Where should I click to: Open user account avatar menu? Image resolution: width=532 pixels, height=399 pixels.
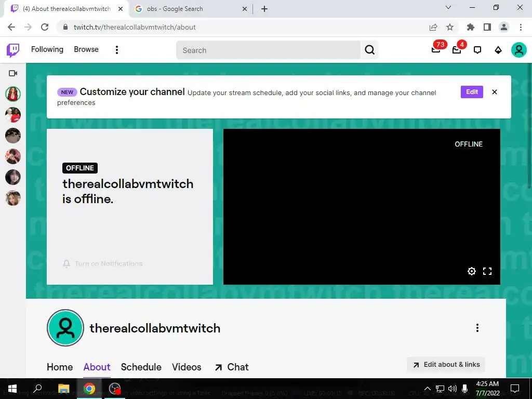(x=519, y=50)
